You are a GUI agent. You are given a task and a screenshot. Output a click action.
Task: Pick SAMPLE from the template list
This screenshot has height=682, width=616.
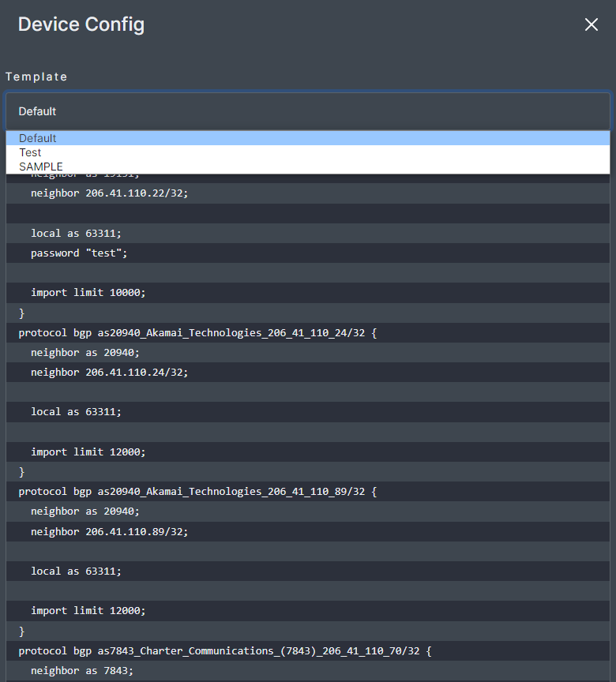click(x=41, y=167)
